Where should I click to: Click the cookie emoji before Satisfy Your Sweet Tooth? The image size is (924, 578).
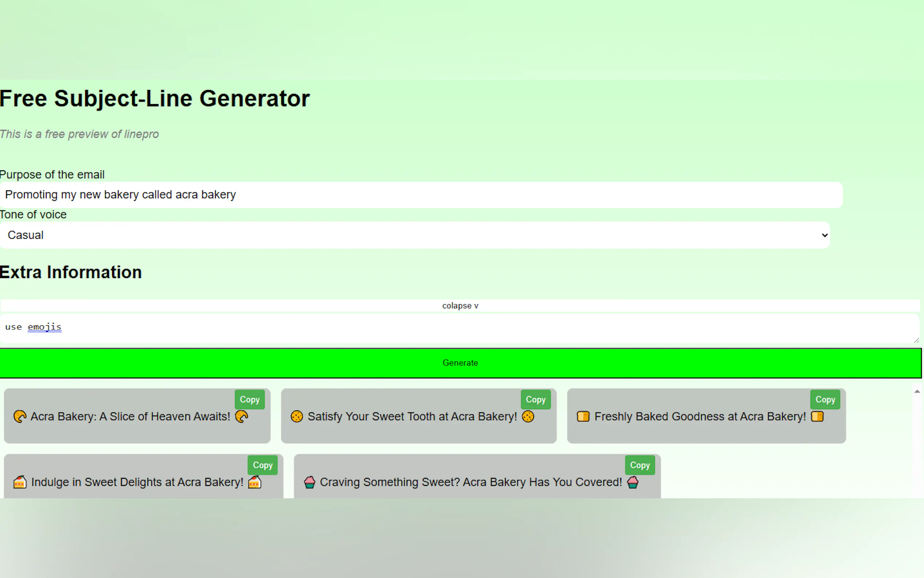pos(296,416)
